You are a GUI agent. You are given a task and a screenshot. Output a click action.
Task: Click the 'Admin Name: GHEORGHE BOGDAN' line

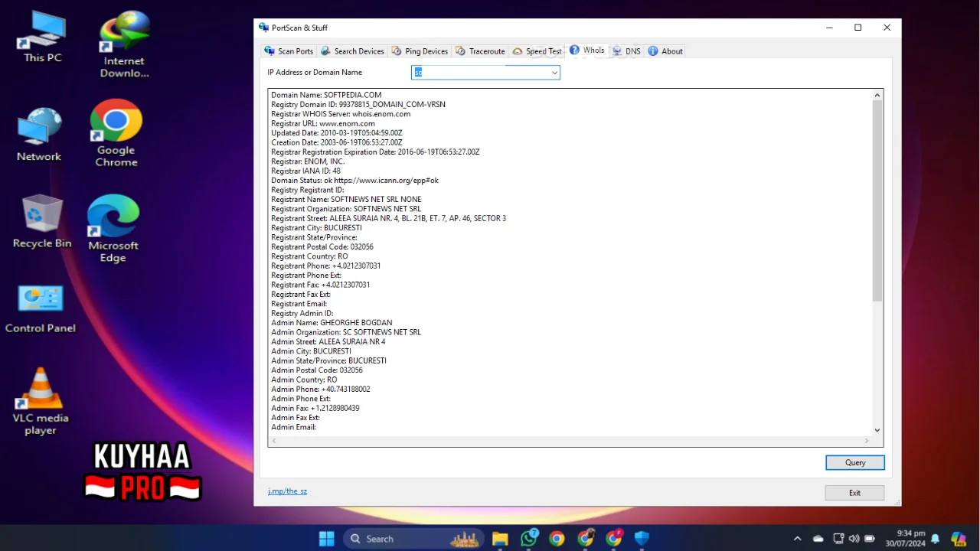(330, 323)
